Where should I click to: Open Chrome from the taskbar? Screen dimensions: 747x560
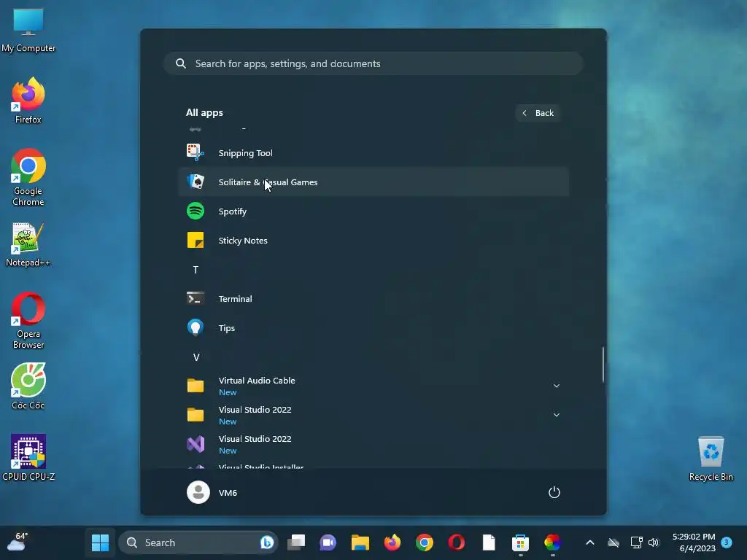(424, 542)
